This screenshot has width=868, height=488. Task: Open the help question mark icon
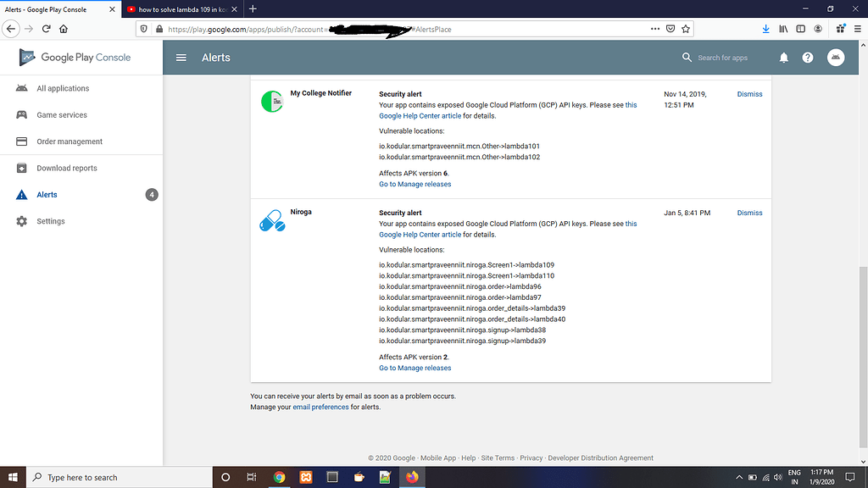[x=808, y=58]
